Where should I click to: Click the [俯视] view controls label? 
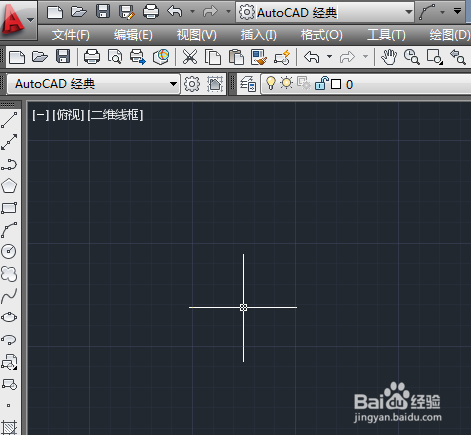tap(68, 115)
